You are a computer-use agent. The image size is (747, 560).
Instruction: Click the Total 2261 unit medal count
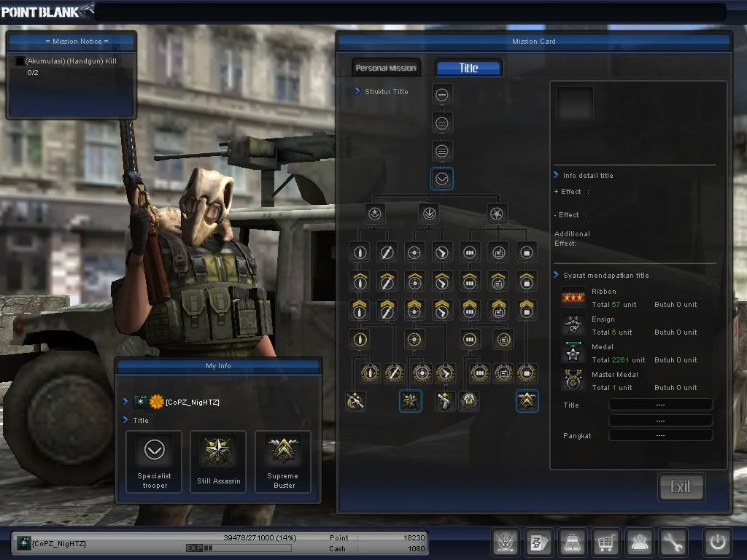[x=619, y=360]
